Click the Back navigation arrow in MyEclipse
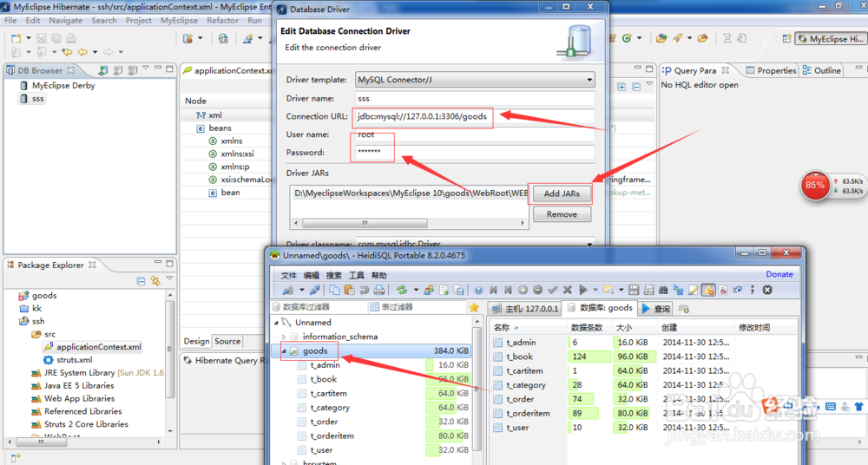 point(82,52)
